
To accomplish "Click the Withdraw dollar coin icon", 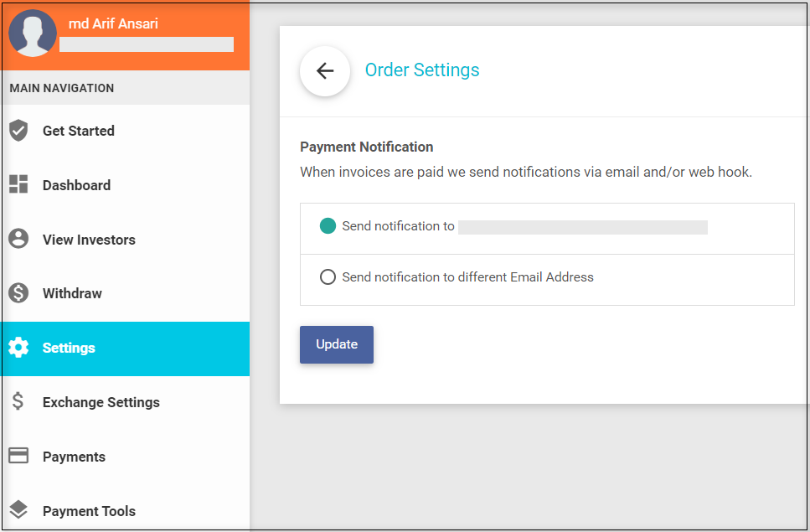I will (x=18, y=293).
